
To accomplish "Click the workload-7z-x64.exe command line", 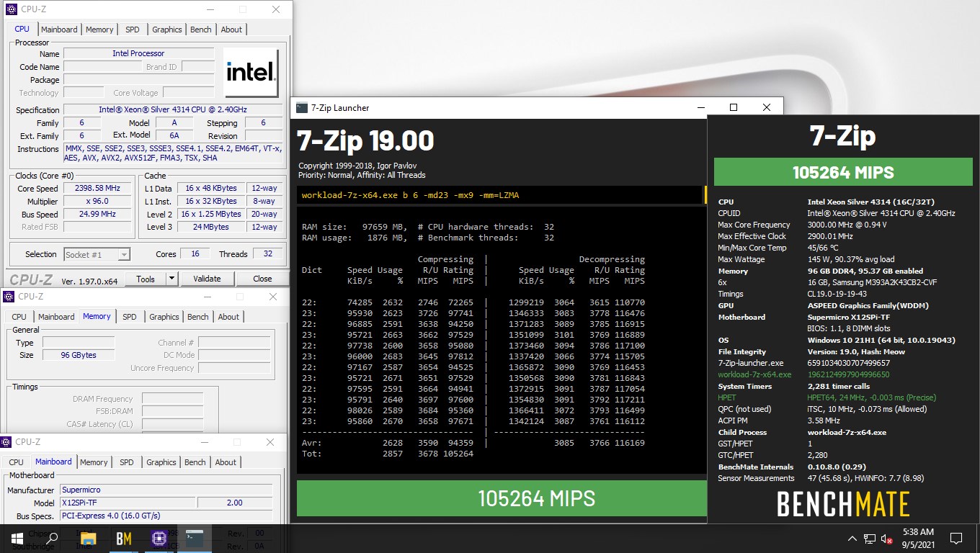I will click(499, 195).
